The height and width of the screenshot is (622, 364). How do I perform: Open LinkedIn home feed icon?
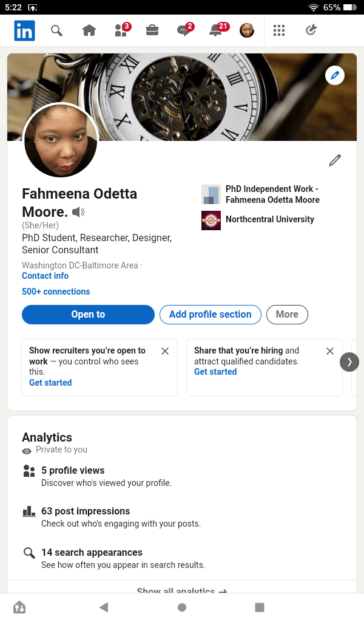click(89, 30)
